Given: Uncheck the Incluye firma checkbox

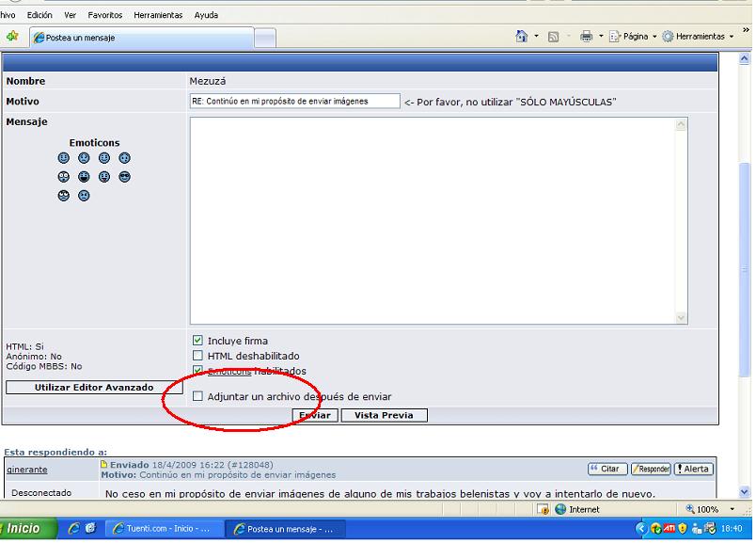Looking at the screenshot, I should [197, 341].
